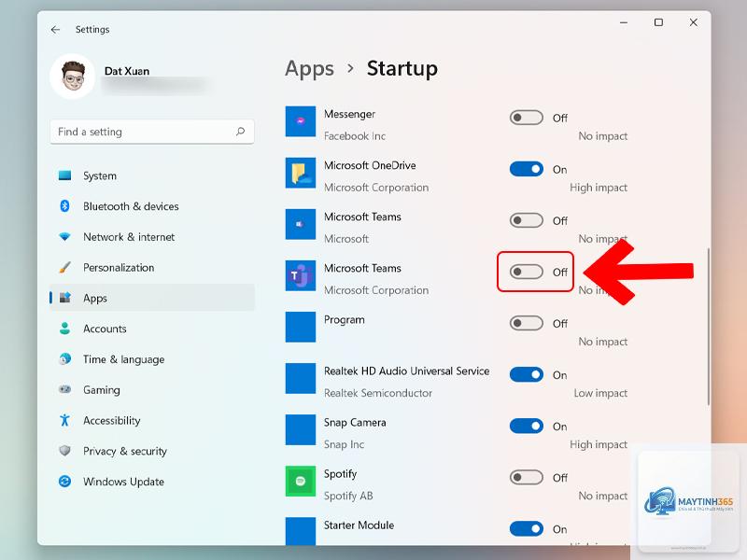Open Gaming settings
The image size is (747, 560).
[152, 389]
